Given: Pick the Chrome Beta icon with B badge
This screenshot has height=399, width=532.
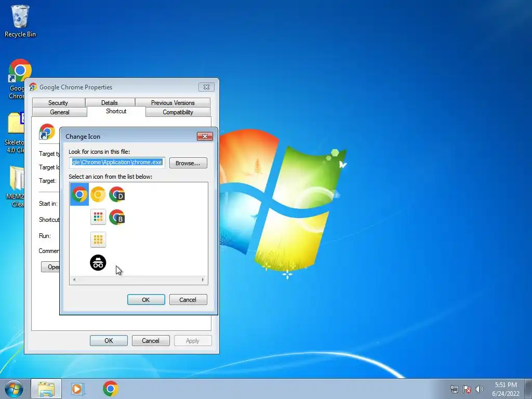Looking at the screenshot, I should 117,217.
